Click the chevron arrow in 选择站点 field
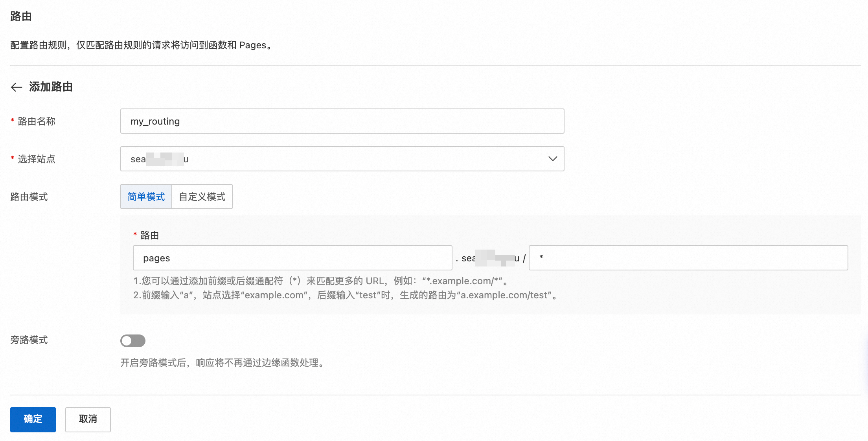 (552, 159)
